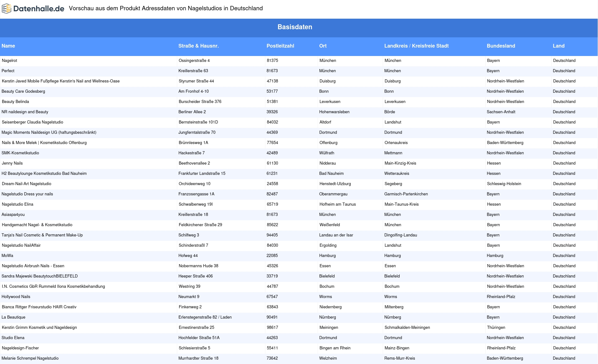Click the Datenhalle.de brand name text
The width and height of the screenshot is (598, 364).
39,9
